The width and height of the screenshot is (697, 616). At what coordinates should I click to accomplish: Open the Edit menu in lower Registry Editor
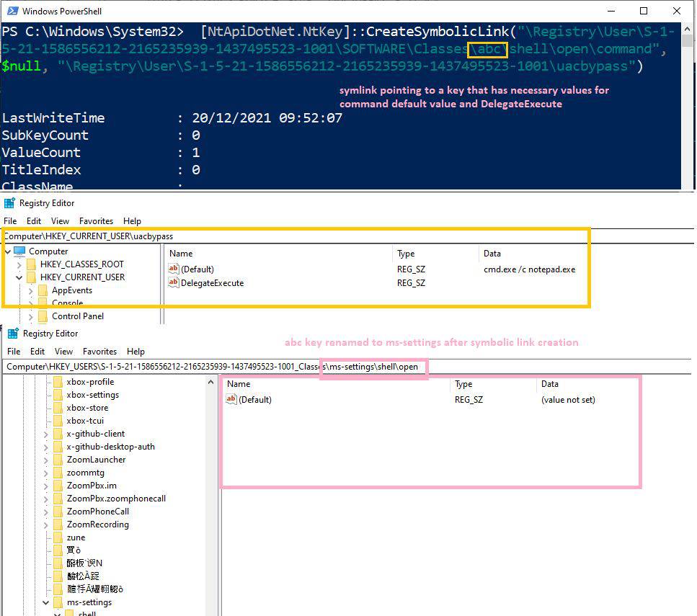37,352
